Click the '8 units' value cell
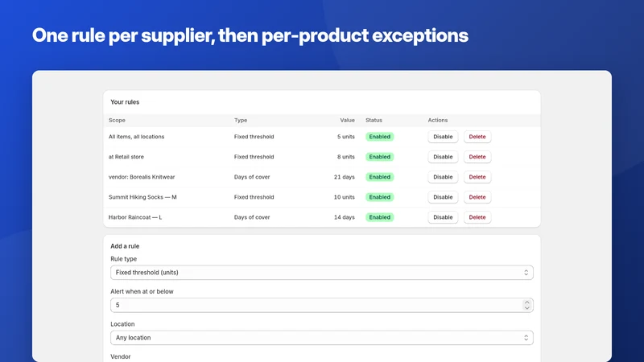 click(346, 157)
